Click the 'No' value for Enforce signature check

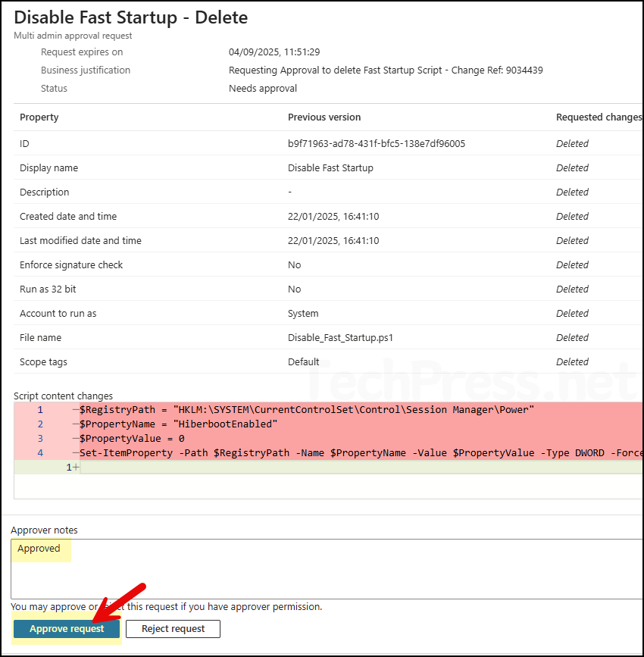pos(294,264)
